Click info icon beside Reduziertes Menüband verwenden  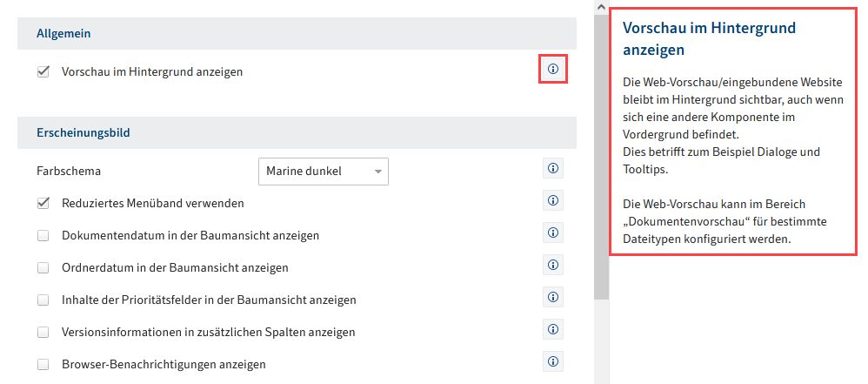pos(552,200)
